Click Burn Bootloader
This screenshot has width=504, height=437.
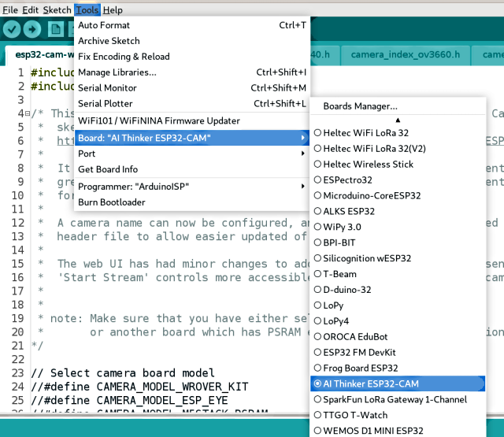coord(192,202)
